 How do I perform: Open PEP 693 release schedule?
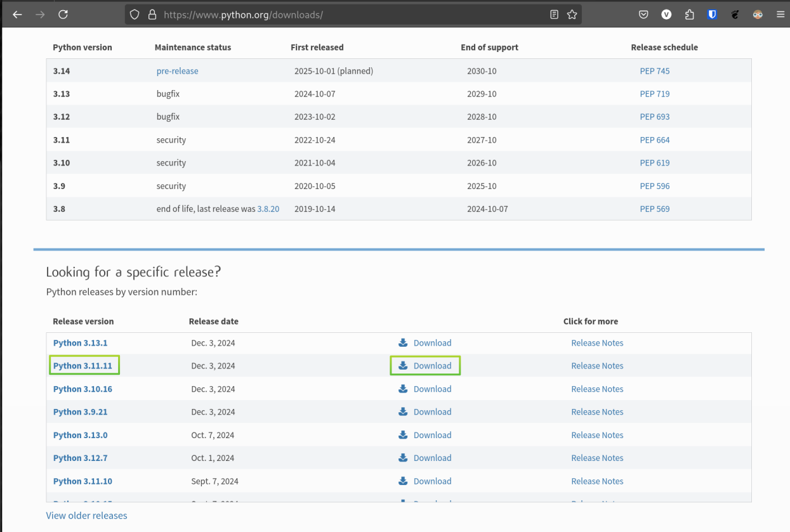(x=654, y=117)
